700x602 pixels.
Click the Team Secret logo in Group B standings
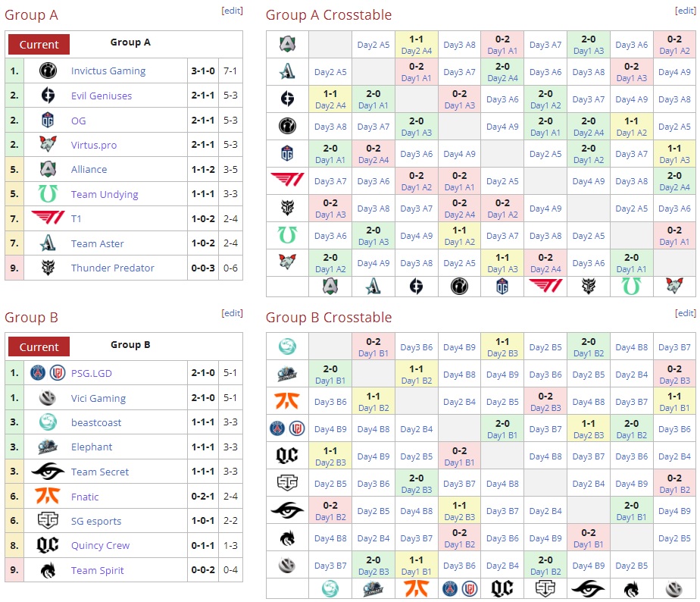pos(48,472)
